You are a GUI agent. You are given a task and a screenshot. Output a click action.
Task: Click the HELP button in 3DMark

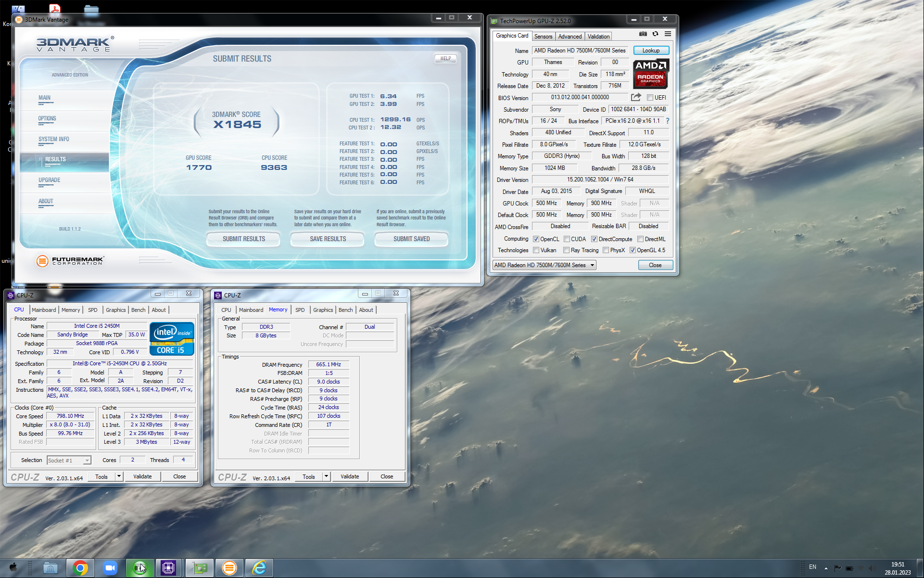click(445, 59)
